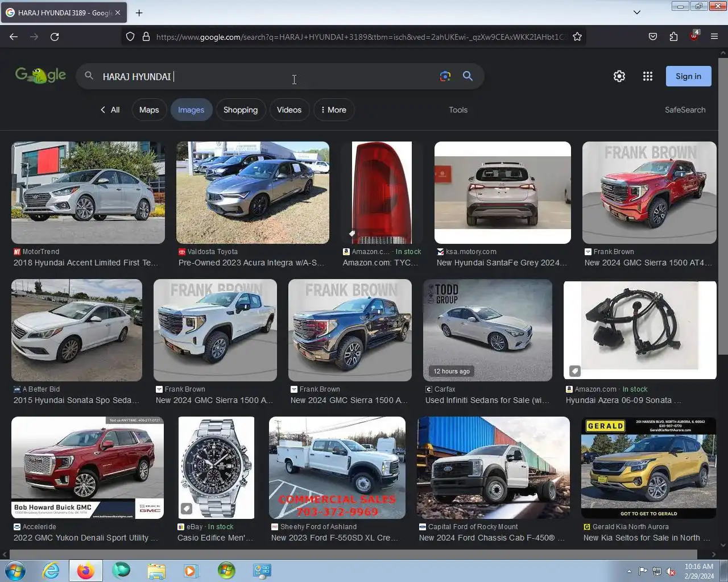The image size is (728, 582).
Task: Click the Firefox forward arrow button
Action: (x=34, y=36)
